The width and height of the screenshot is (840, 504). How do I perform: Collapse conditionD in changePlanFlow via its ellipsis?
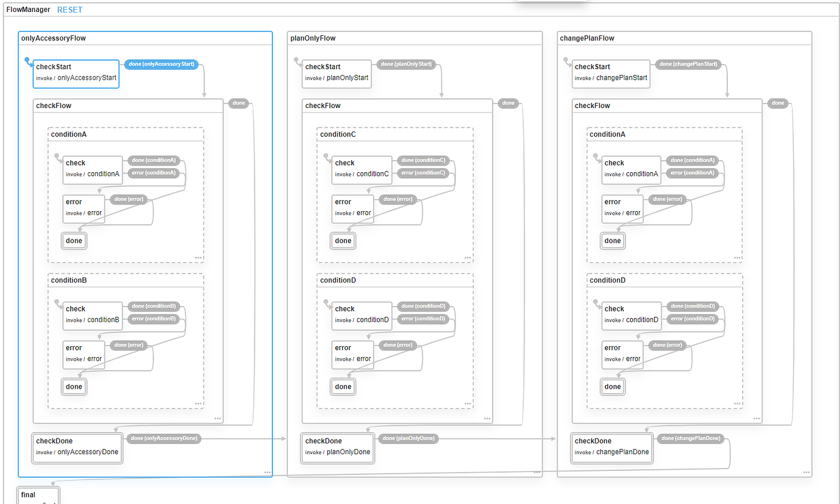point(737,404)
